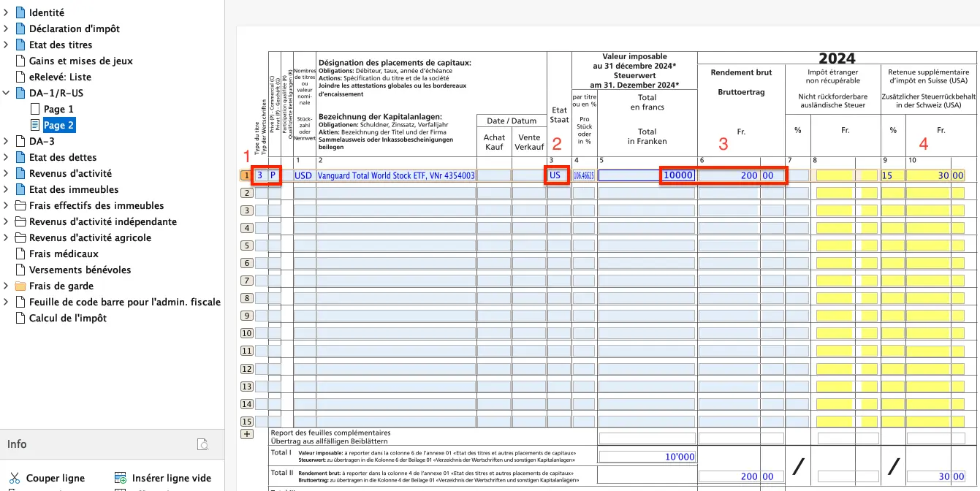Click the Frais effectifs des immeubles folder icon
This screenshot has width=980, height=491.
(x=20, y=206)
